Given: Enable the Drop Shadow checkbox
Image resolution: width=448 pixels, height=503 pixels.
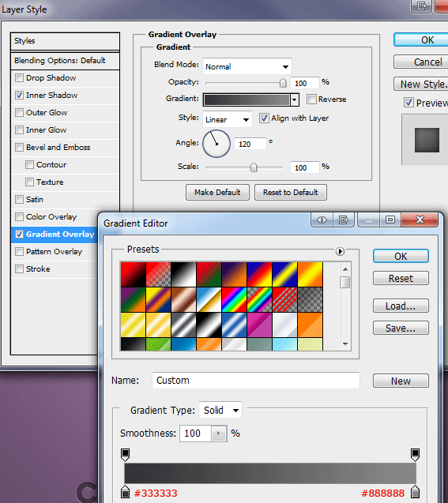Looking at the screenshot, I should [19, 78].
